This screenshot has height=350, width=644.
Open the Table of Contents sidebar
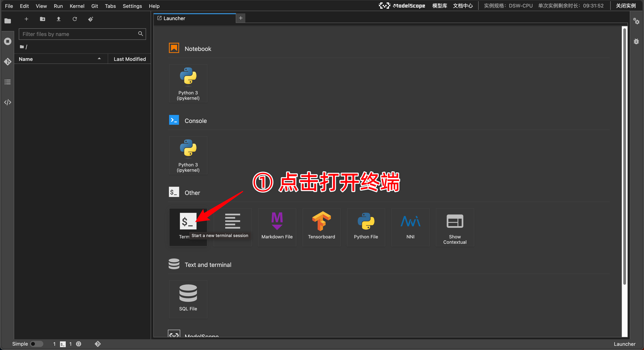coord(7,82)
